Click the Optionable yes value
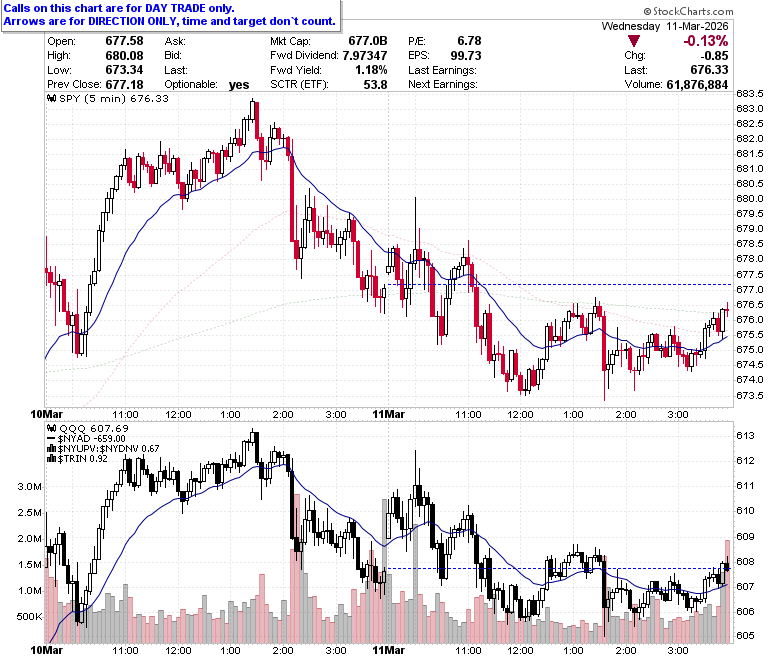Viewport: 780px width, 659px height. point(239,85)
